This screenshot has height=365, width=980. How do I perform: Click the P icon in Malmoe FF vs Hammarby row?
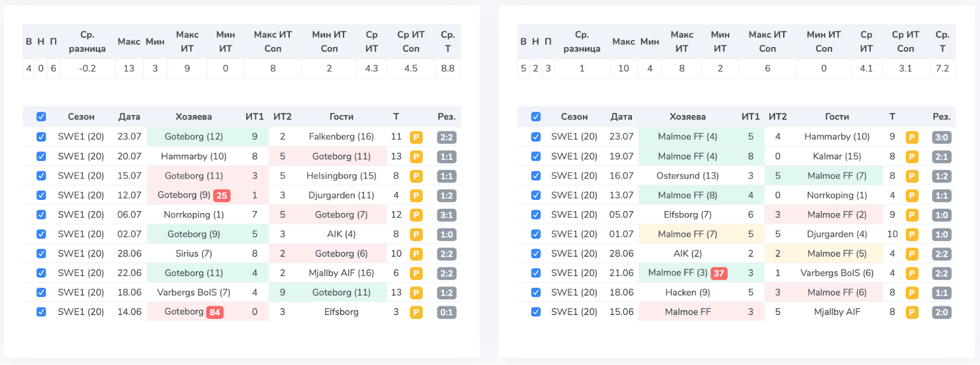tap(912, 137)
